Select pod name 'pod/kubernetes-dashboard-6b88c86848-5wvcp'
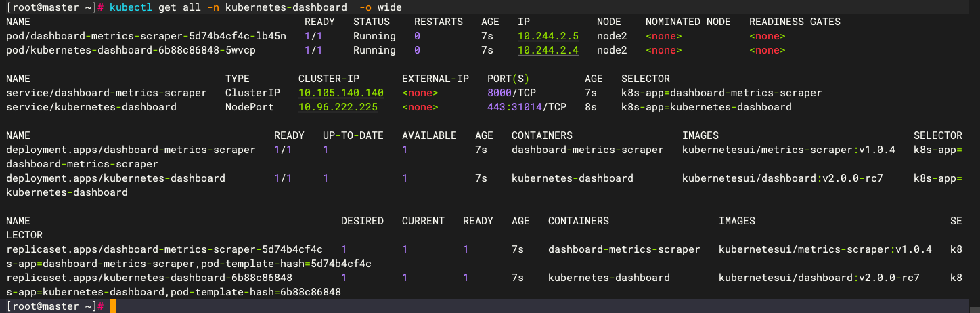The image size is (980, 313). (x=131, y=50)
